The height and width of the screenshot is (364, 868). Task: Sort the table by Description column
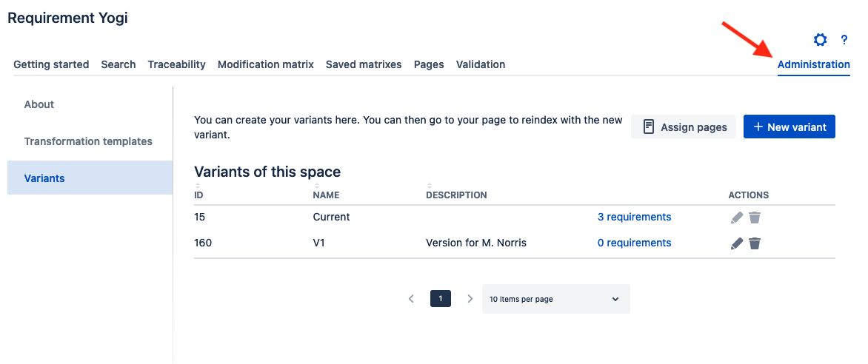(x=456, y=195)
